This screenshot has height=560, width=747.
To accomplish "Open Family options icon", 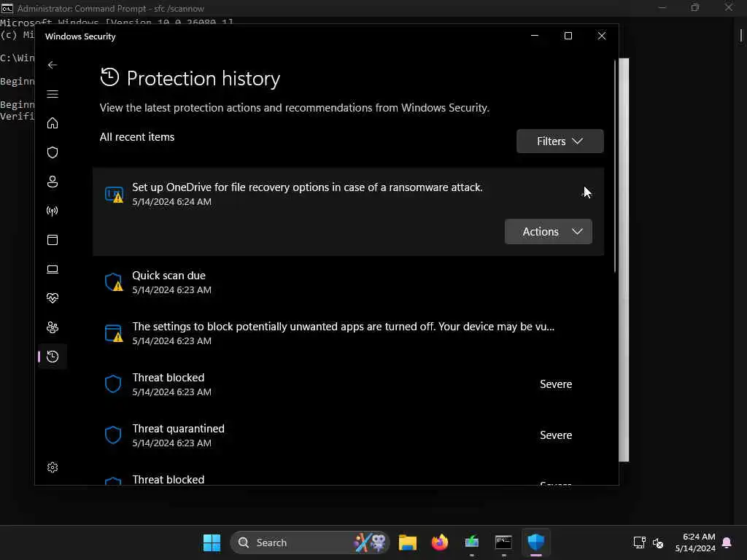I will [53, 327].
